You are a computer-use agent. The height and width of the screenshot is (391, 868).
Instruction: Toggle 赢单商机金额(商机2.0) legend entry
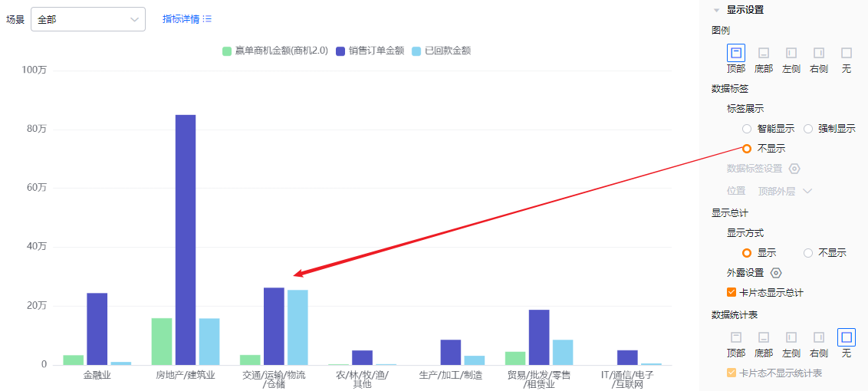(275, 51)
